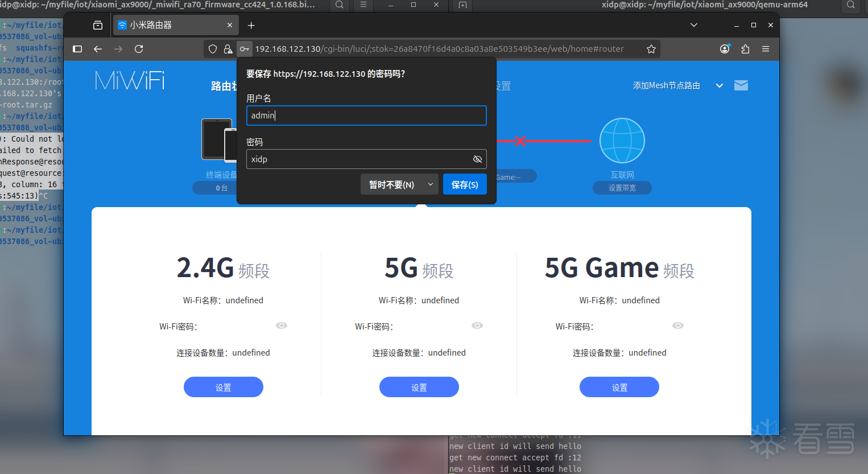Click 设置 under the 2.4G band
Screen dimensions: 868x474
[x=224, y=387]
